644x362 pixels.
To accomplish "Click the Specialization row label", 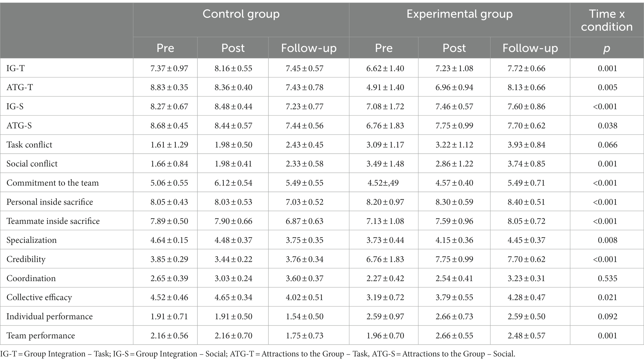I will point(31,240).
